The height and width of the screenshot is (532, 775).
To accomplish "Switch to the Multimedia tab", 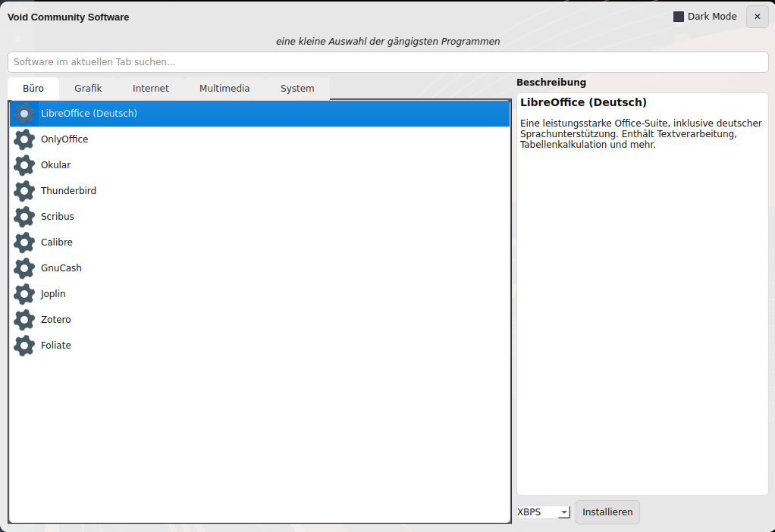I will 224,89.
